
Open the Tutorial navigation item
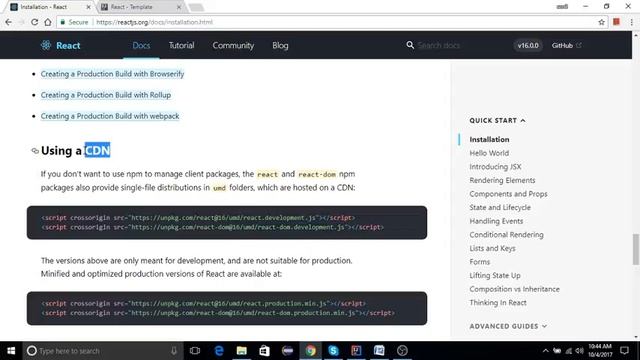[182, 45]
